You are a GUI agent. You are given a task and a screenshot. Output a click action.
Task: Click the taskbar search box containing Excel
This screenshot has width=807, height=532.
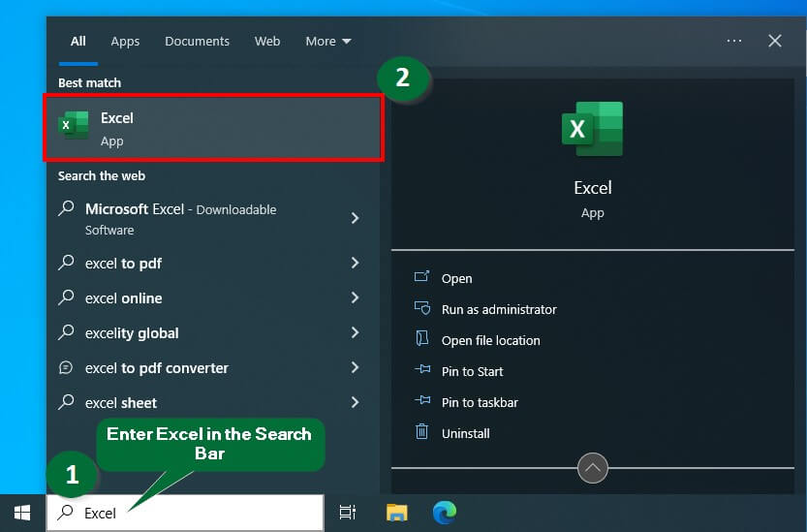[x=185, y=513]
